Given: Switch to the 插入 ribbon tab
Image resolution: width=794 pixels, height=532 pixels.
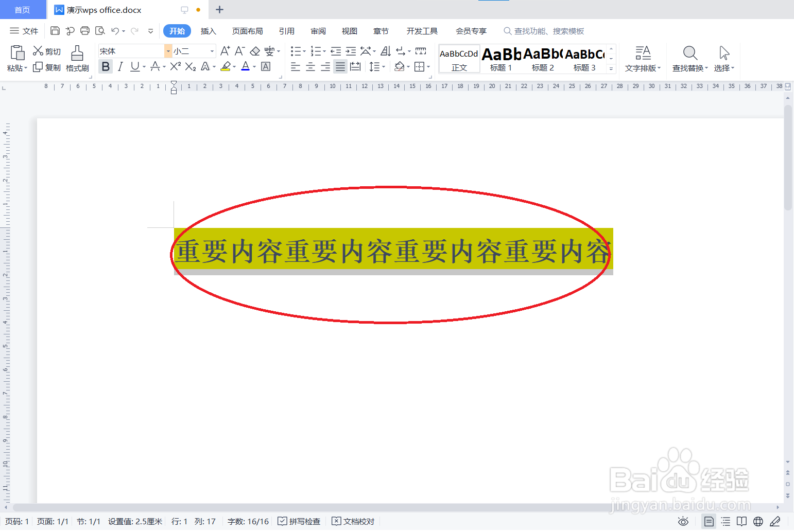Looking at the screenshot, I should tap(208, 31).
